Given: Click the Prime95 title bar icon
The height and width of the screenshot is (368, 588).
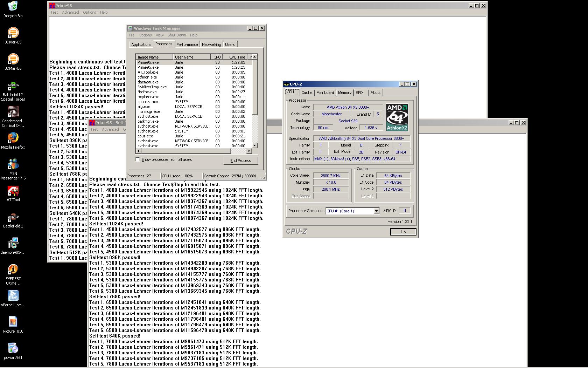Looking at the screenshot, I should 52,6.
